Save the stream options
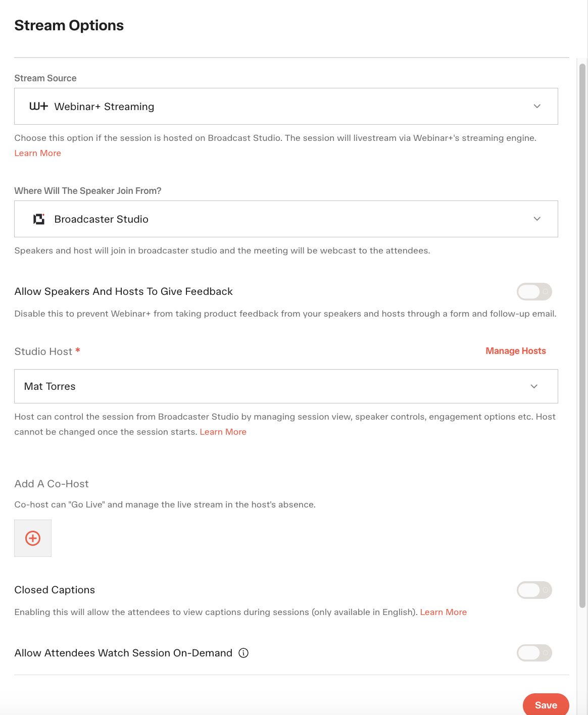 click(x=546, y=705)
